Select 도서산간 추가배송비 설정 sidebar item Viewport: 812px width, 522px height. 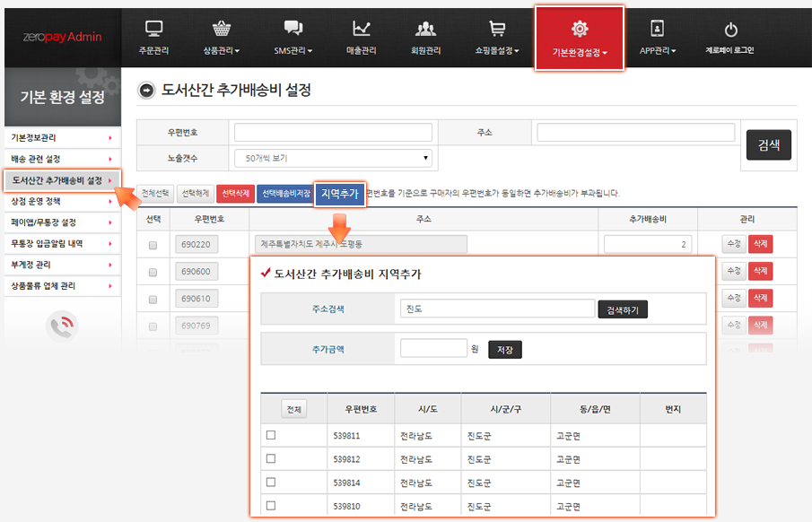(x=62, y=180)
